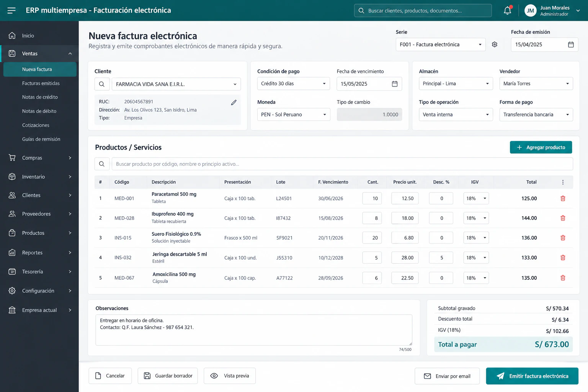Open the notifications bell

tap(508, 10)
